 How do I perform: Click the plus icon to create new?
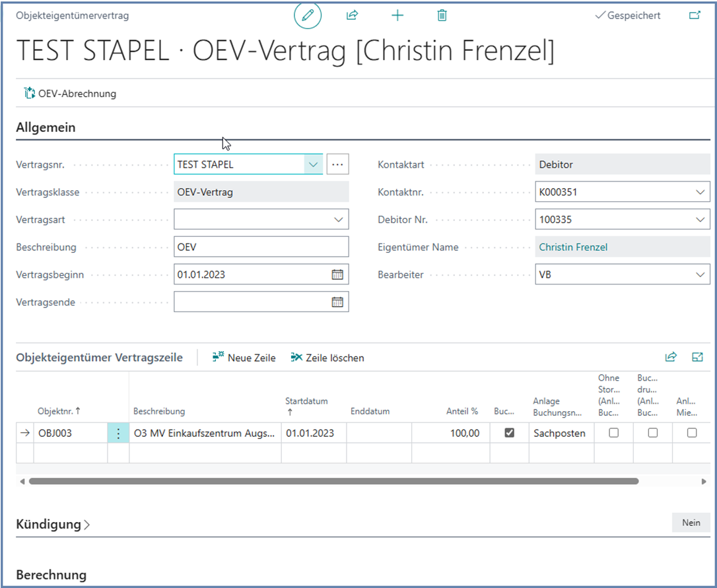pyautogui.click(x=397, y=15)
